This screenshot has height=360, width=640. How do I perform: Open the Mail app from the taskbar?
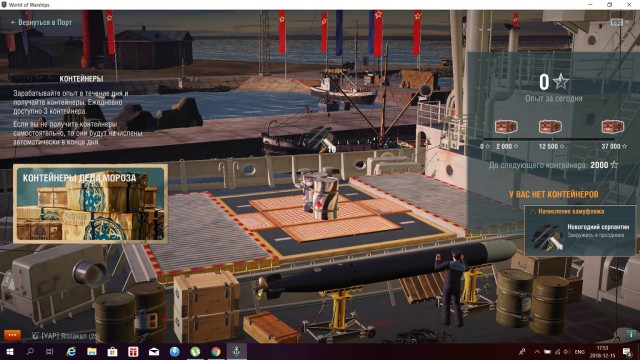click(x=154, y=351)
